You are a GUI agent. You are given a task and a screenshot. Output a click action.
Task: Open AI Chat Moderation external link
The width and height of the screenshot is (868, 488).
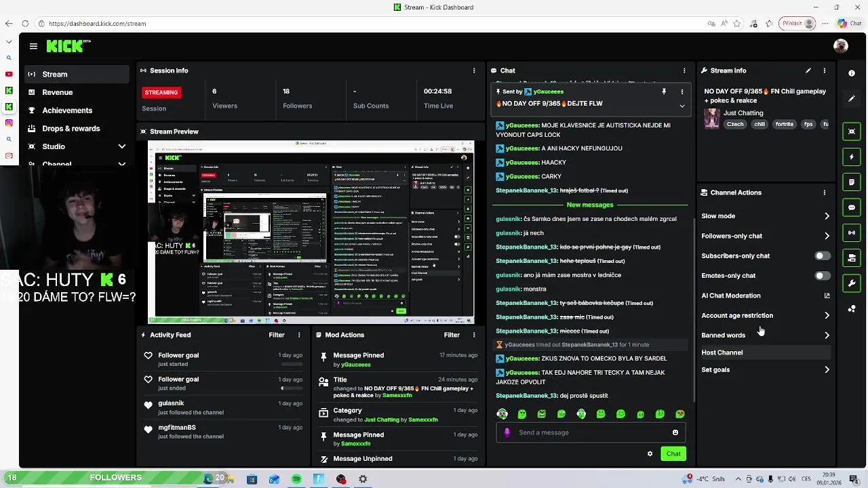[827, 296]
